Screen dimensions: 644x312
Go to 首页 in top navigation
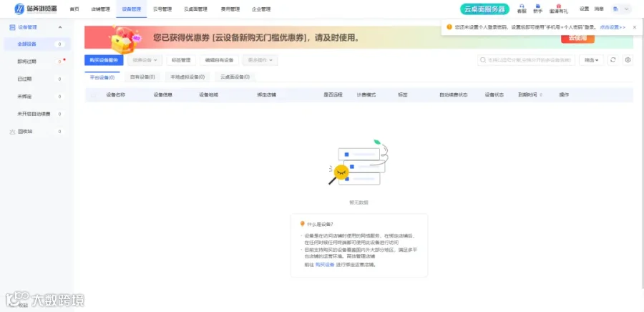(74, 9)
